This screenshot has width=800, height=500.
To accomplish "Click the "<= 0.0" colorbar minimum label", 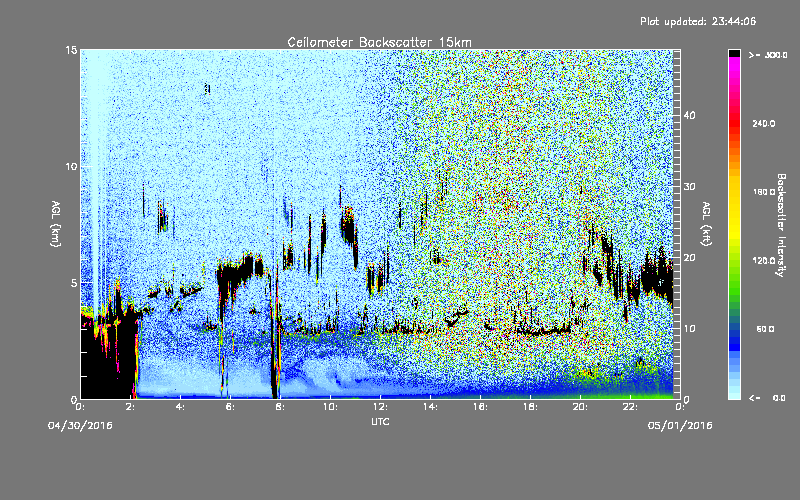I will click(768, 398).
